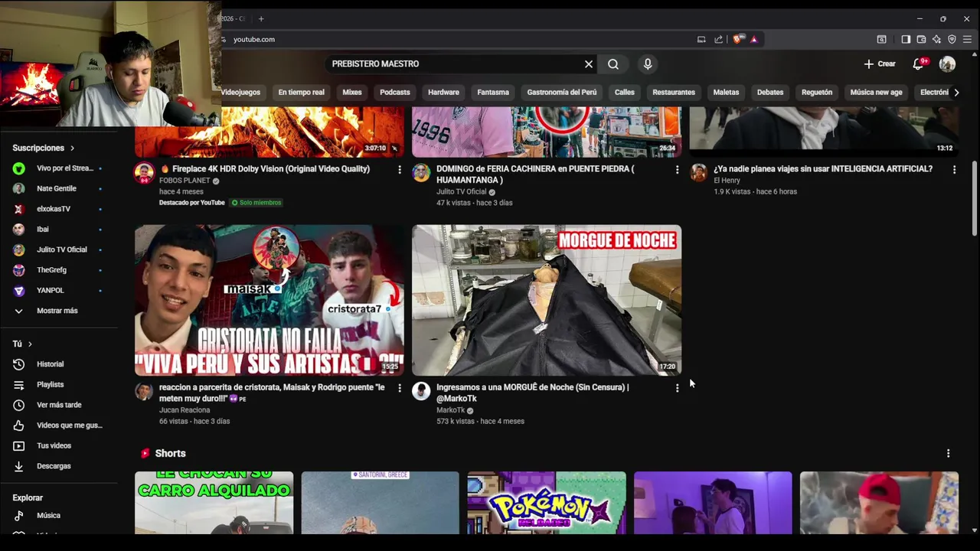Viewport: 980px width, 551px height.
Task: Open the Brave Wallet icon
Action: (921, 39)
